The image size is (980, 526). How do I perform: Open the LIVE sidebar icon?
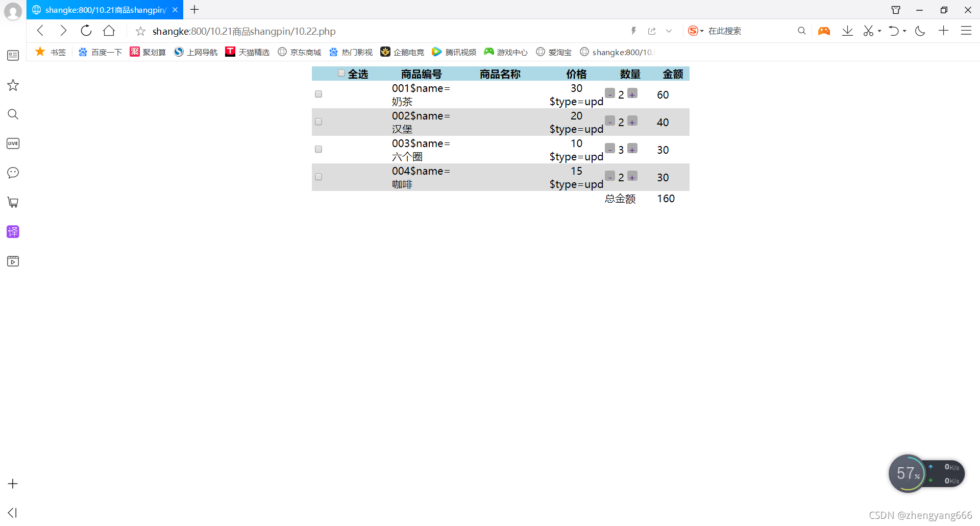click(x=13, y=144)
